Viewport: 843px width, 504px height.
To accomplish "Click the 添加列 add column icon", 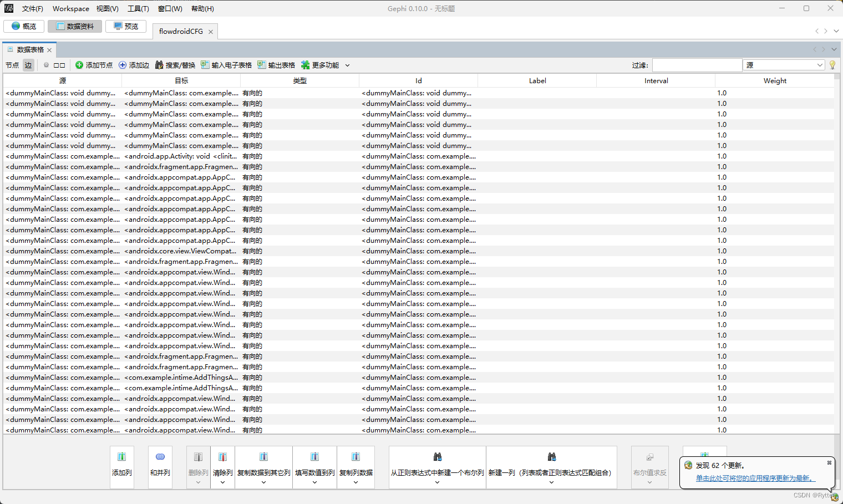I will pyautogui.click(x=121, y=457).
